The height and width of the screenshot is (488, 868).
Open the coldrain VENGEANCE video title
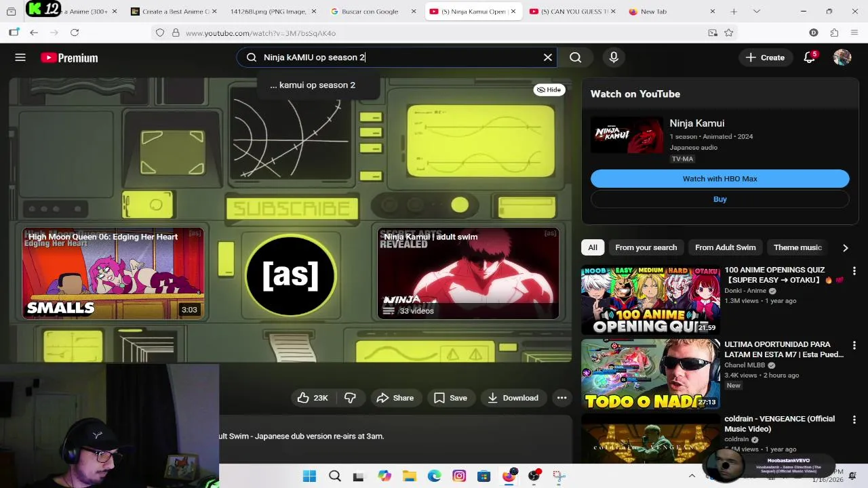click(779, 424)
